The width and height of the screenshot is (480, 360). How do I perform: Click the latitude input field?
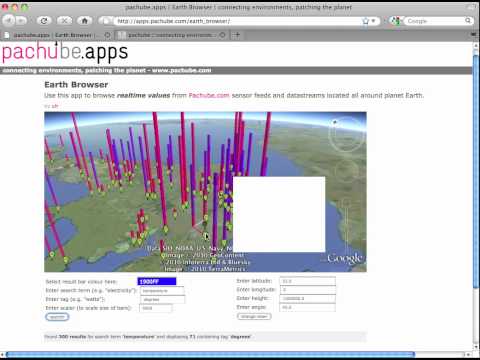(307, 281)
